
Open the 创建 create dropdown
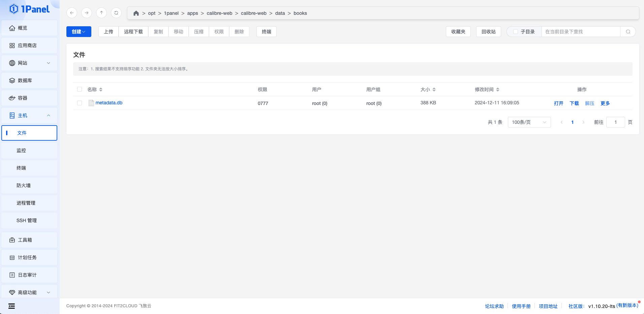click(79, 32)
